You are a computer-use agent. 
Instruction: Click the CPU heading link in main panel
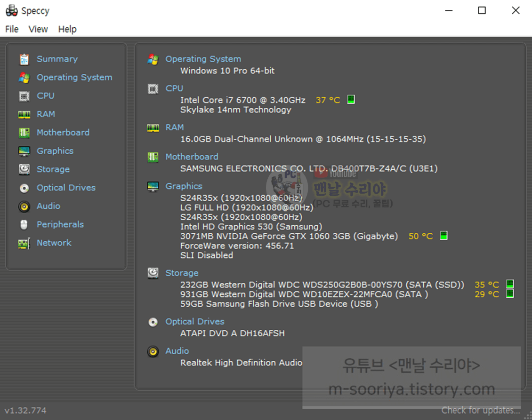(x=174, y=88)
